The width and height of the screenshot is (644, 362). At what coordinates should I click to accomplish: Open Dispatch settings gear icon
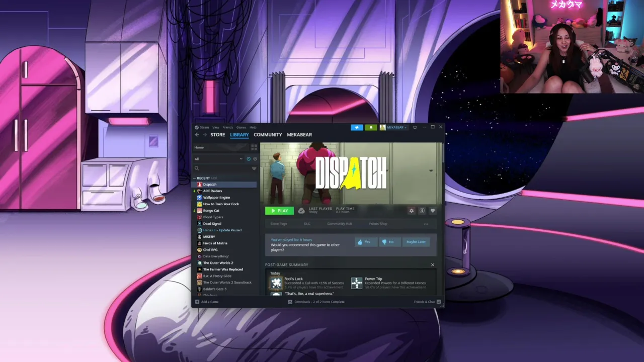pos(411,211)
